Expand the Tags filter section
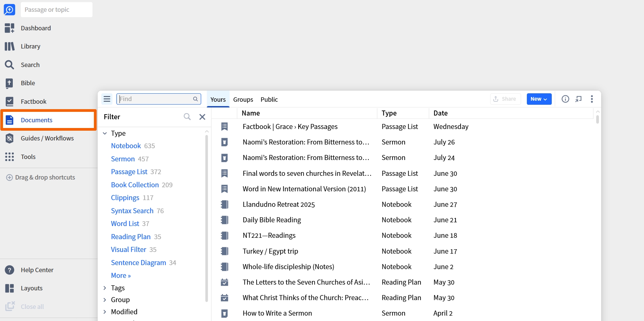Viewport: 644px width, 321px height. click(105, 288)
